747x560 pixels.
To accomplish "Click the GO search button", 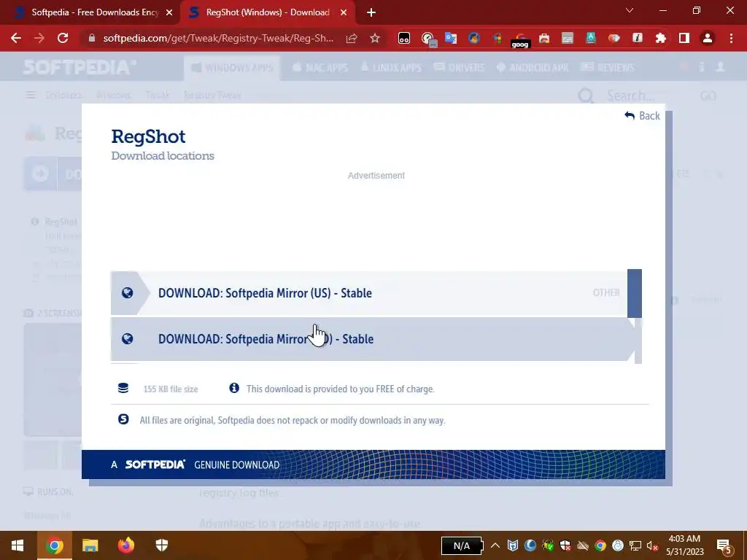I will click(x=708, y=96).
